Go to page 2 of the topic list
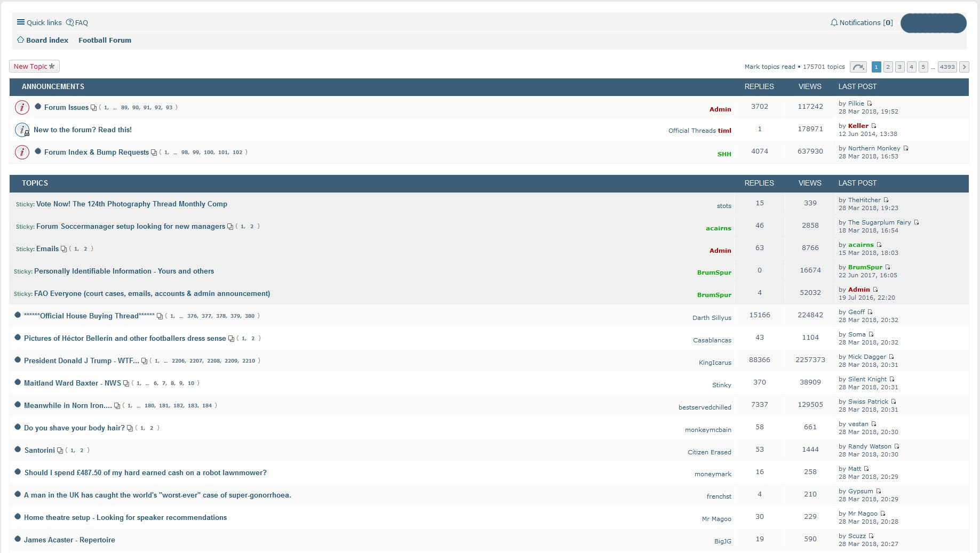The image size is (980, 553). click(x=888, y=67)
